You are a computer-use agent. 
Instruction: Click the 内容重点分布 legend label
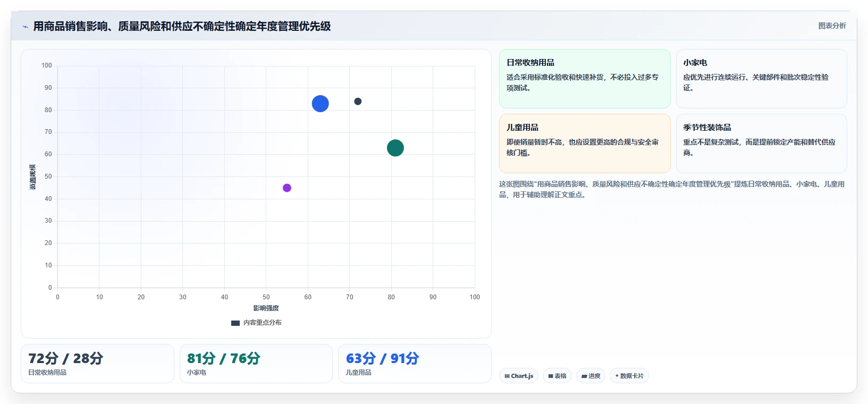point(263,323)
